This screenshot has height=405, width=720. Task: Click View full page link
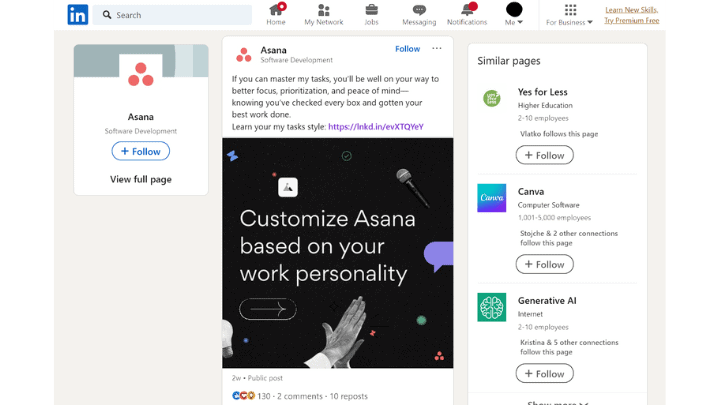click(141, 180)
